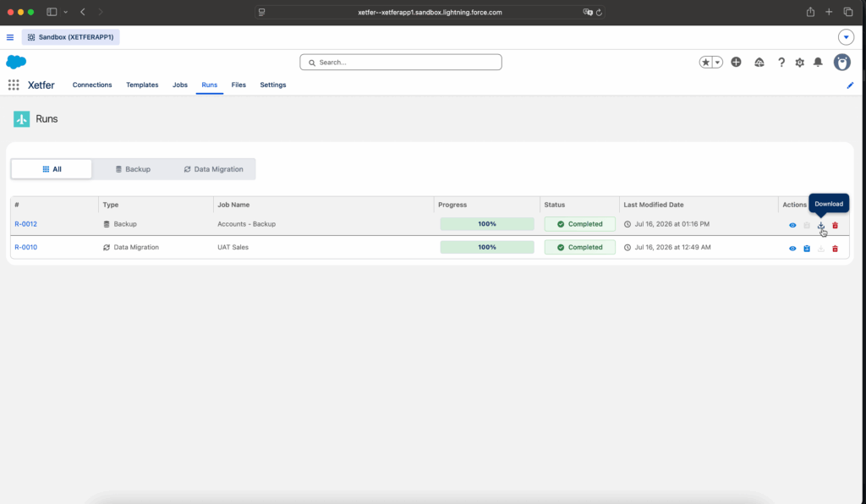
Task: Download the Accounts - Backup run
Action: 820,225
